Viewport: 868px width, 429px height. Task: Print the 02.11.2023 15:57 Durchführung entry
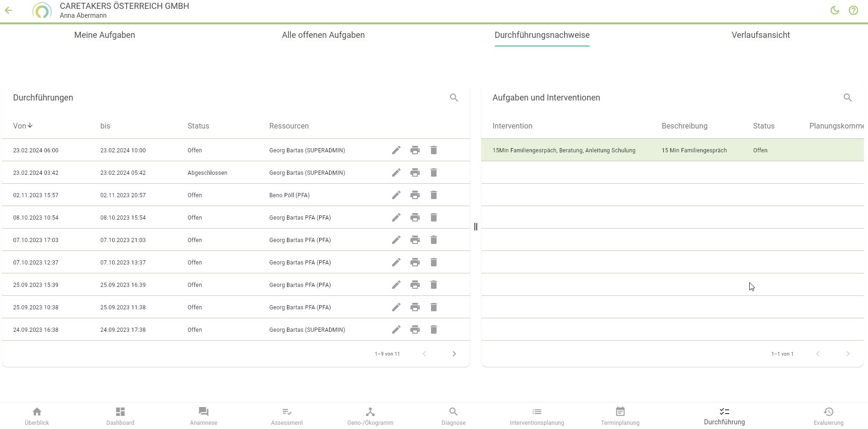(415, 195)
